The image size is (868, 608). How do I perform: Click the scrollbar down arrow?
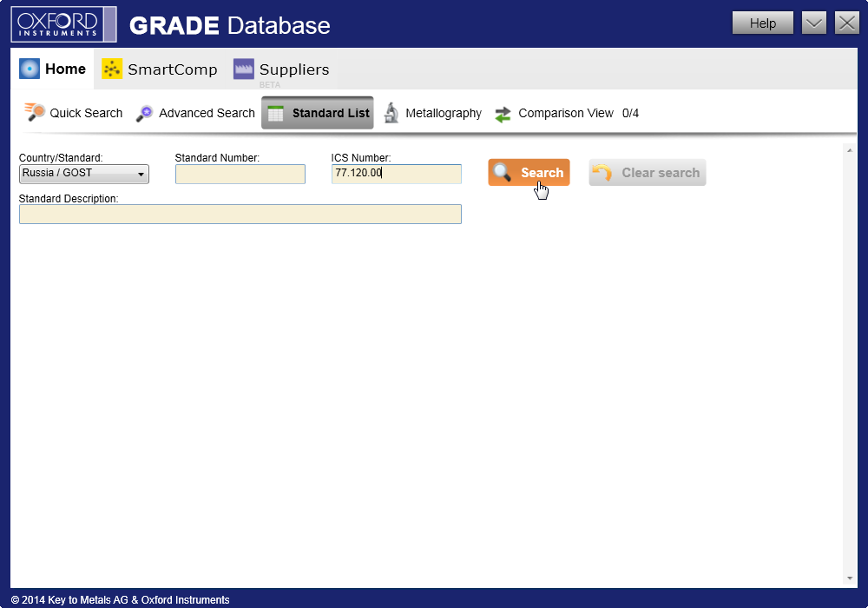coord(850,578)
